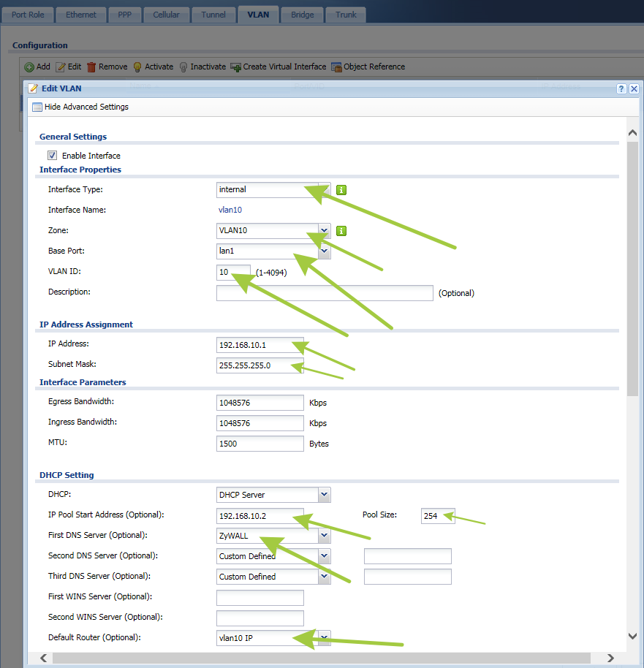
Task: Switch to the Port Role tab
Action: (28, 15)
